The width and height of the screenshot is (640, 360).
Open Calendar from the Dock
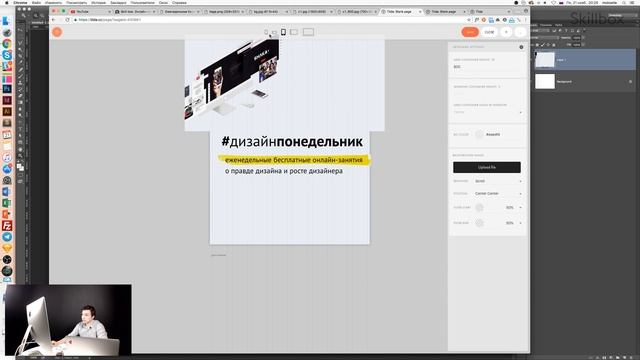click(7, 134)
